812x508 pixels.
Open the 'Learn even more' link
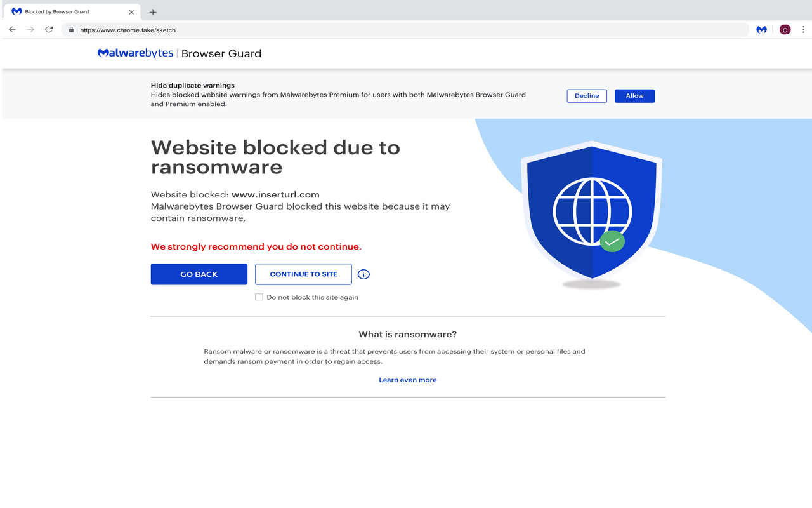click(407, 379)
